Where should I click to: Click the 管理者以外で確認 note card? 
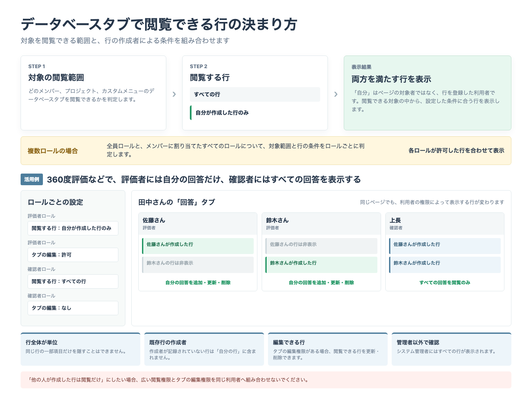[452, 349]
